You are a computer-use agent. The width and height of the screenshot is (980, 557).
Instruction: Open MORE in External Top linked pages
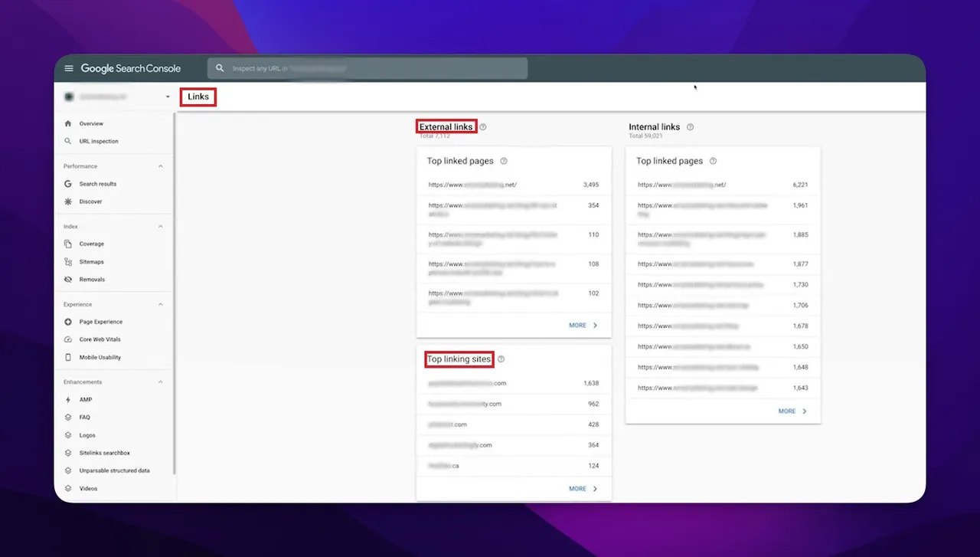[583, 326]
